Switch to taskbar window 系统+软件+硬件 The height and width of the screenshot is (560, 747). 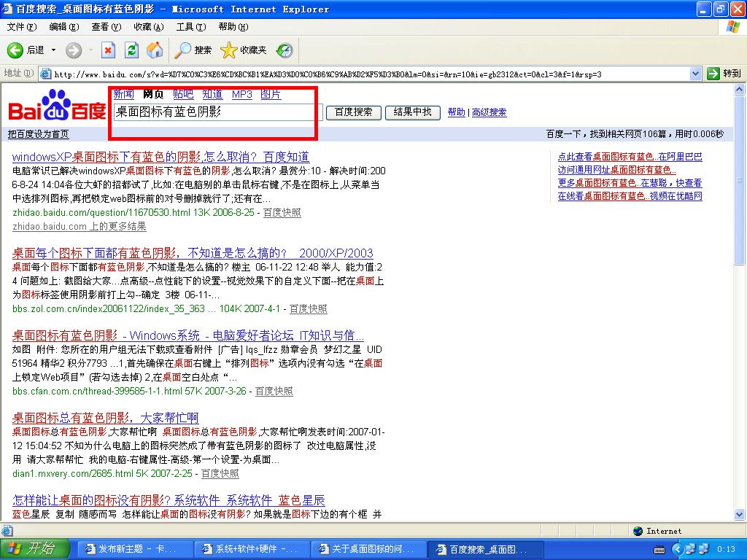pyautogui.click(x=251, y=550)
